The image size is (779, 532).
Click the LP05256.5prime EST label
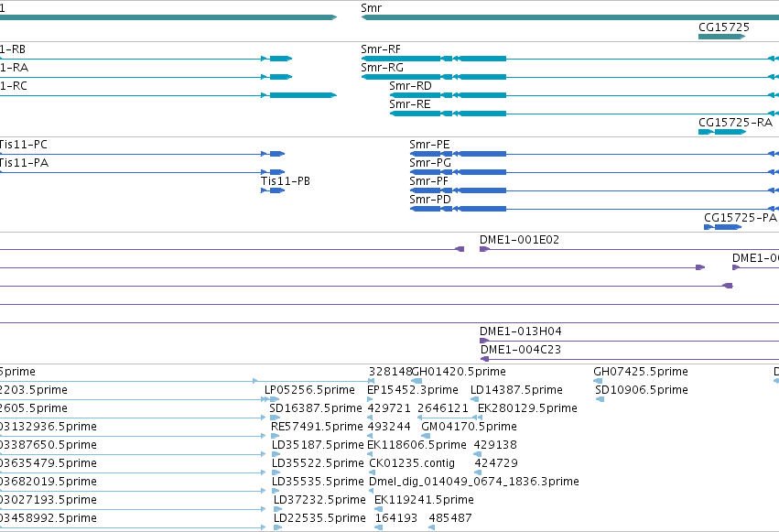[x=309, y=390]
